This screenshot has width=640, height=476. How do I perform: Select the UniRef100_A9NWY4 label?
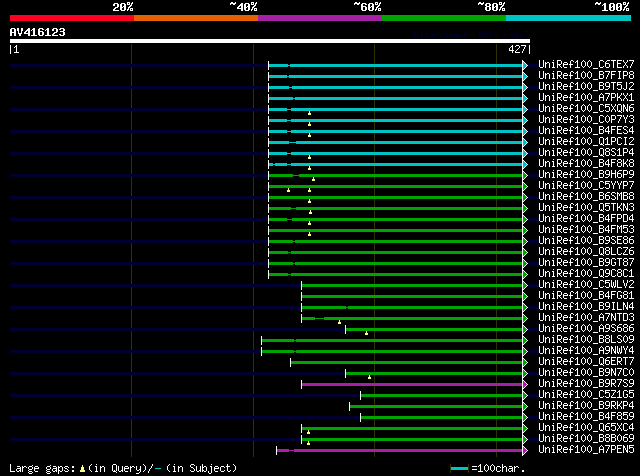[x=586, y=351]
